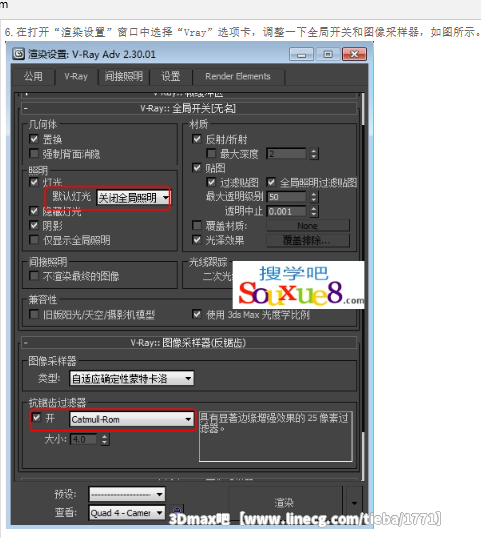Open the 设置 tab
This screenshot has width=481, height=538.
click(x=171, y=76)
